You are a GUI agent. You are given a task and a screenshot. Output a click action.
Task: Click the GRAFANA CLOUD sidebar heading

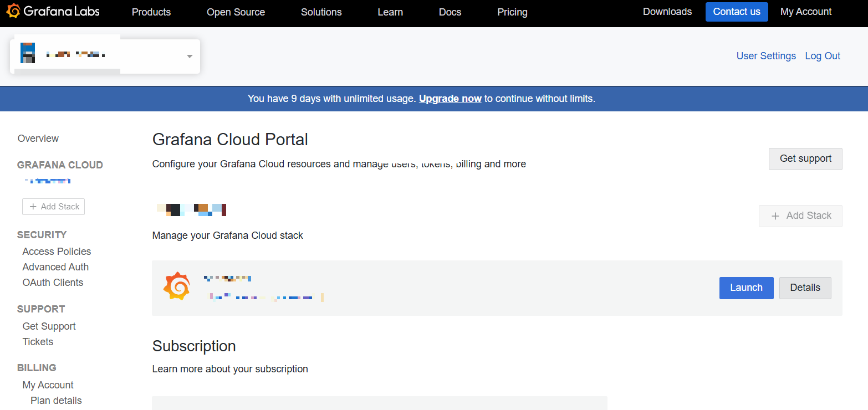[60, 165]
